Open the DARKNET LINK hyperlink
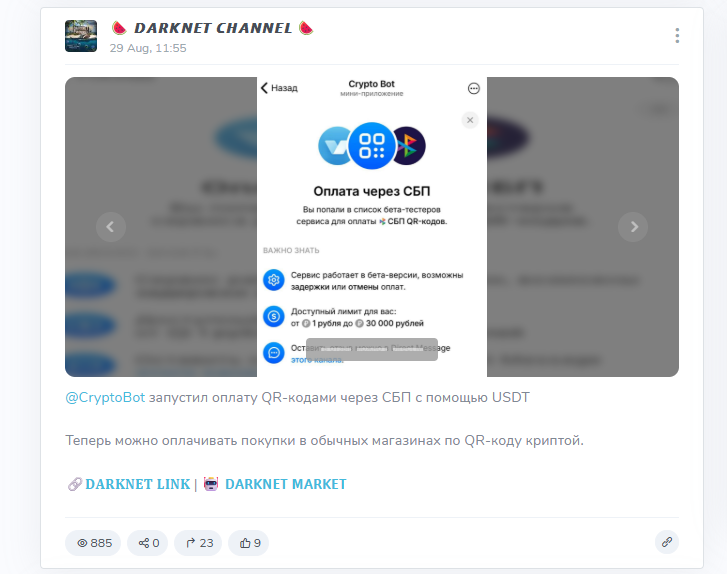The image size is (727, 574). coord(138,484)
